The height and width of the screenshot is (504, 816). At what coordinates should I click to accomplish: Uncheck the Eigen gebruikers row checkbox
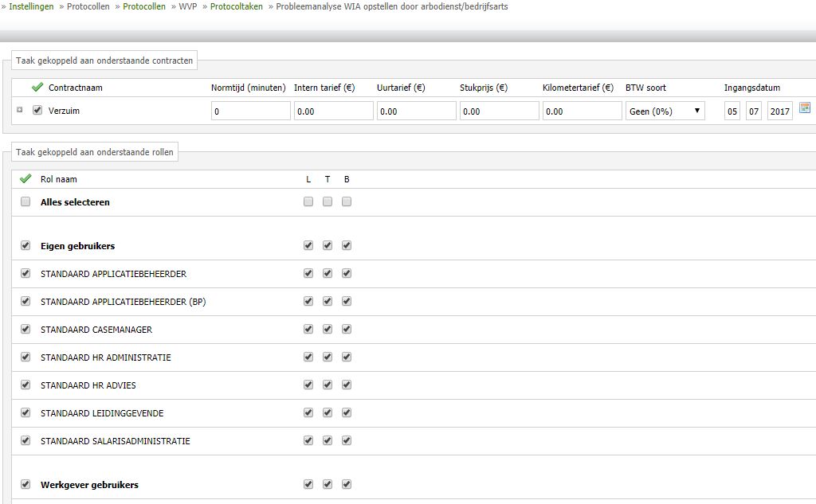25,245
